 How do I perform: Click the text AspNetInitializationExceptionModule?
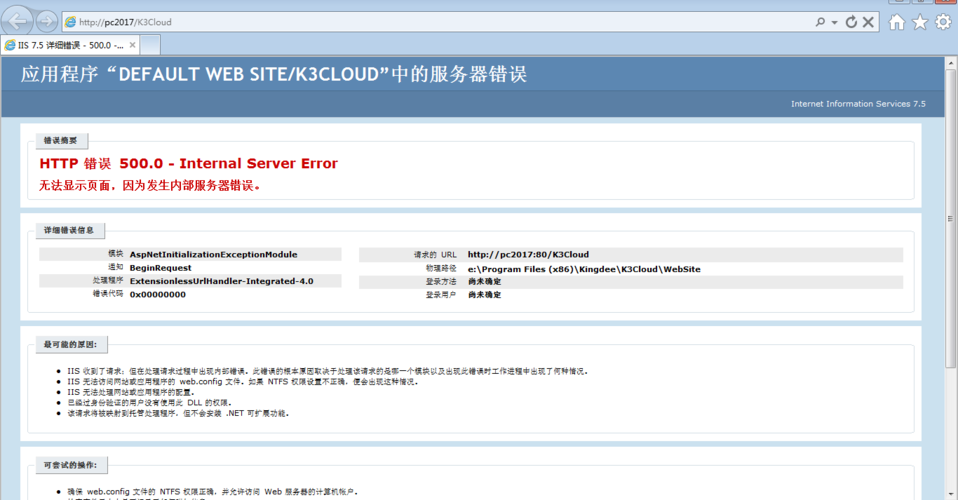coord(213,254)
